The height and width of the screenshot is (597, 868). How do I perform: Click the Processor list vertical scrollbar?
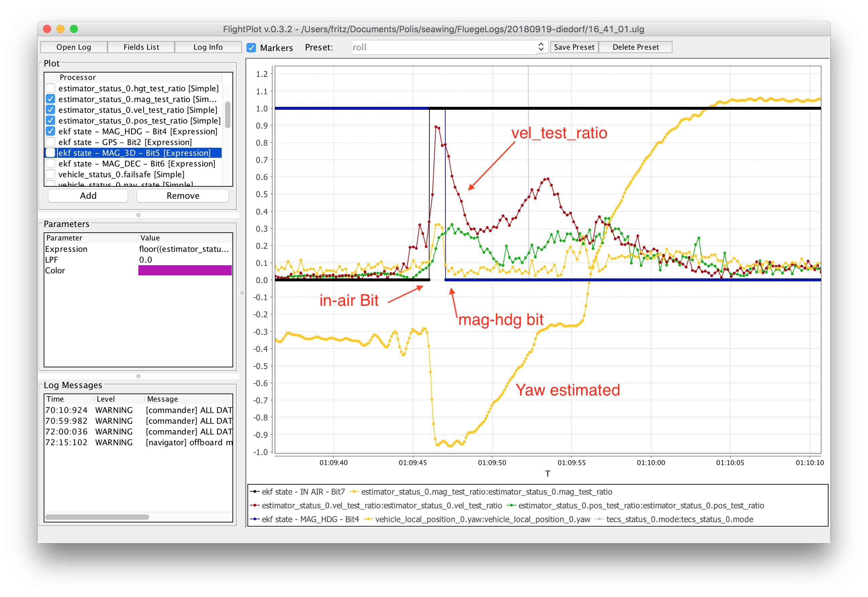227,114
